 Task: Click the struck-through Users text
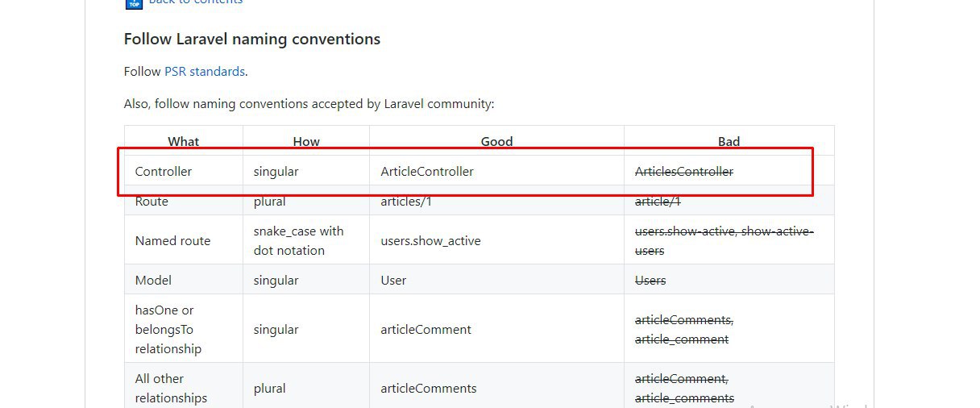[x=650, y=281]
